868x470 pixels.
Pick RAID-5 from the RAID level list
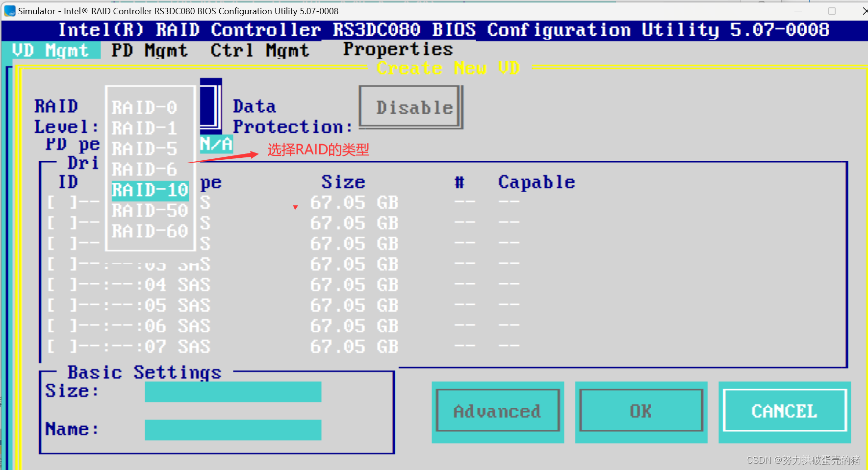click(x=144, y=148)
